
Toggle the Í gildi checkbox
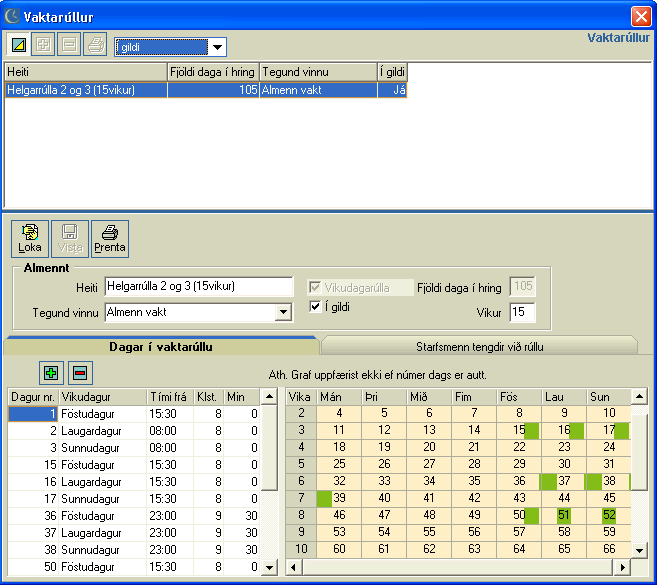(x=315, y=307)
